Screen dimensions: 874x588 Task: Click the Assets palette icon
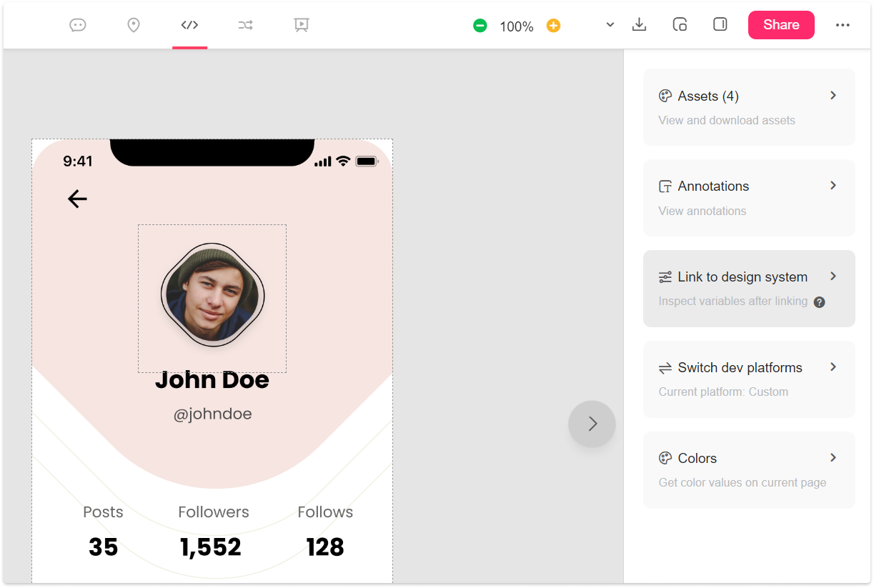point(665,96)
